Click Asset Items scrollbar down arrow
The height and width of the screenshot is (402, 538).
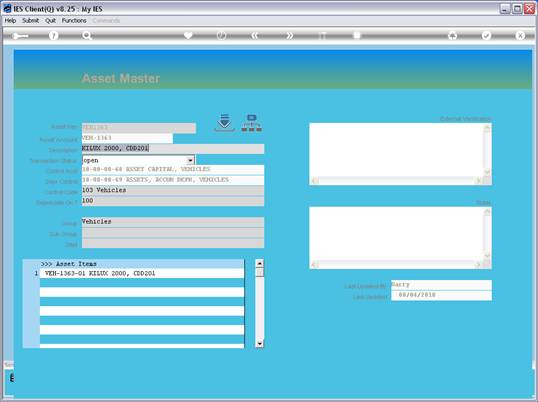coord(260,344)
